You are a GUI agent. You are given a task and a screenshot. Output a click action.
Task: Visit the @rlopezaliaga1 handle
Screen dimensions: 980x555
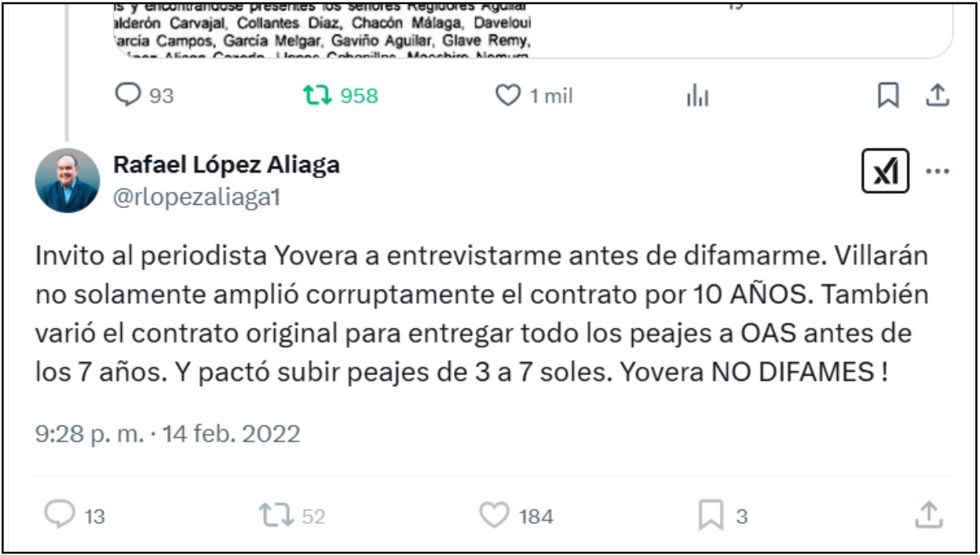coord(196,197)
